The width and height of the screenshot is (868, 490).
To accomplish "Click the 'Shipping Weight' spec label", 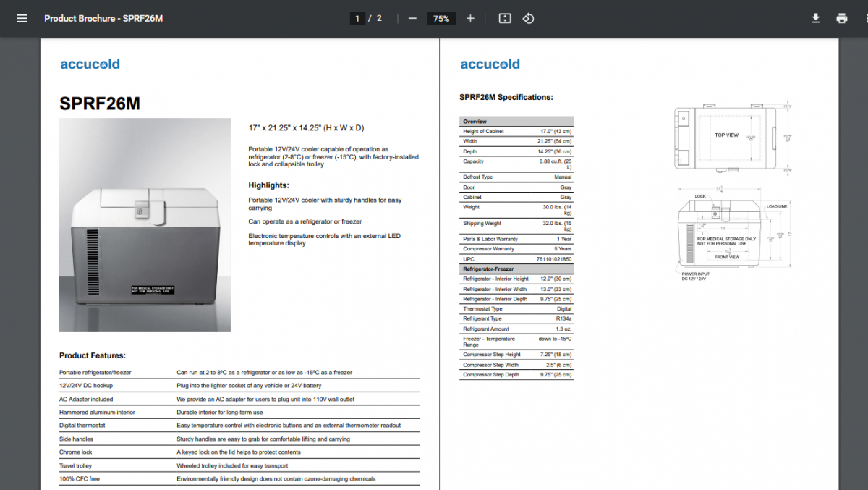I will 482,224.
